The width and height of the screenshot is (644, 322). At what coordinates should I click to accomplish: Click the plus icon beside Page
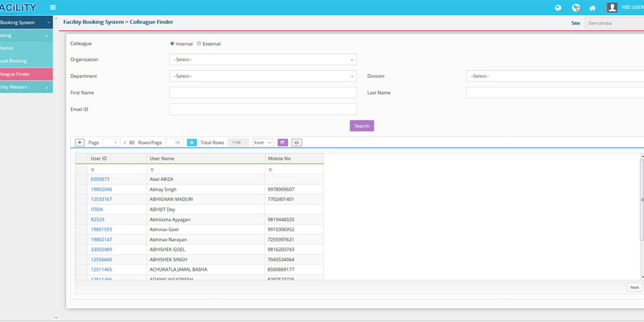point(79,143)
